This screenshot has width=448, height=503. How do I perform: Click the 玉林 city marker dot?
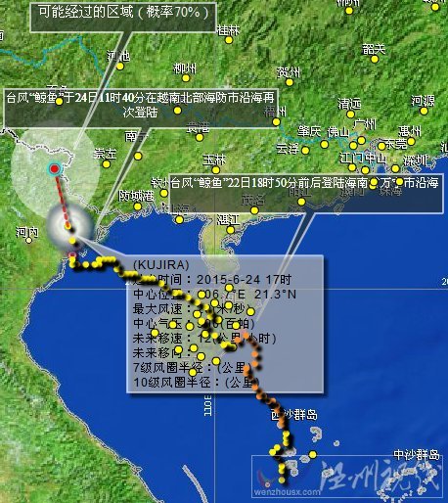215,170
